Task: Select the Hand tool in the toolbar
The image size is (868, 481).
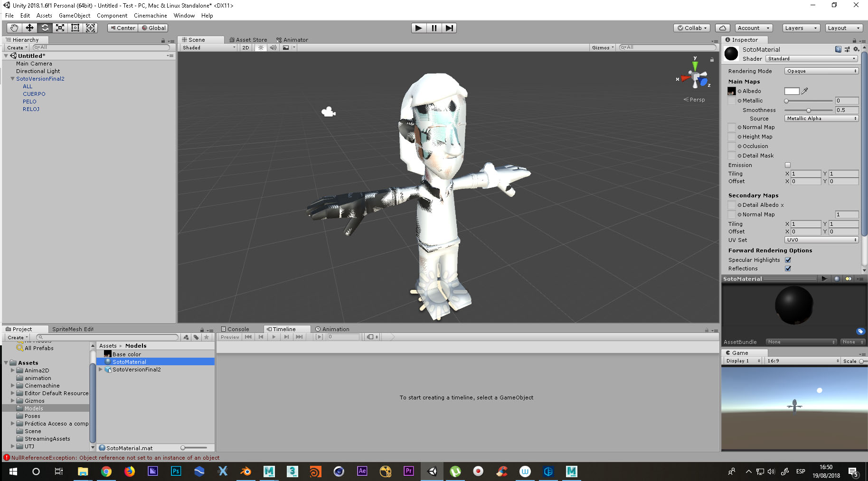Action: click(x=14, y=28)
